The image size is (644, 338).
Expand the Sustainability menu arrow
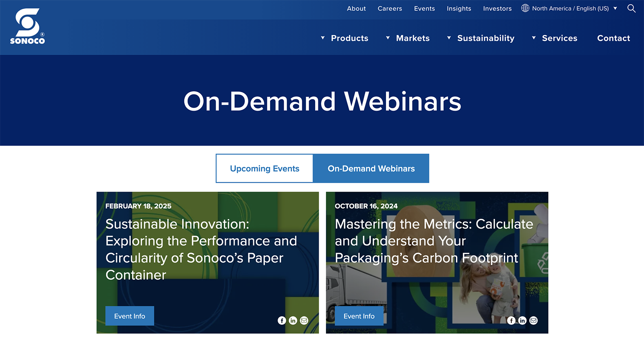(449, 38)
